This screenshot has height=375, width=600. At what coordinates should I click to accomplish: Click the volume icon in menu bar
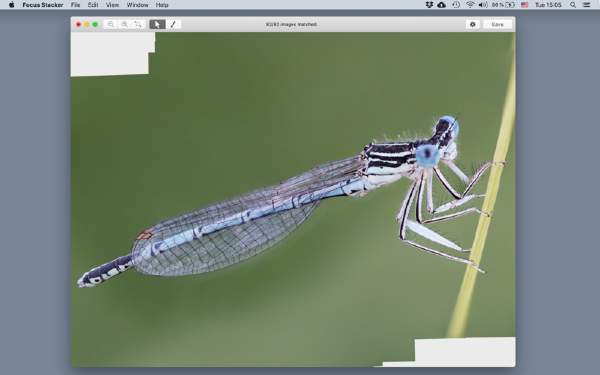[x=483, y=5]
